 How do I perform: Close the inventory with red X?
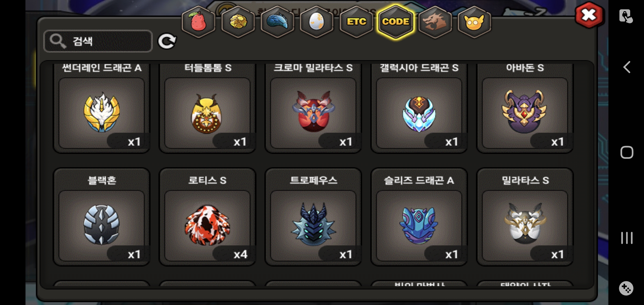[x=589, y=15]
